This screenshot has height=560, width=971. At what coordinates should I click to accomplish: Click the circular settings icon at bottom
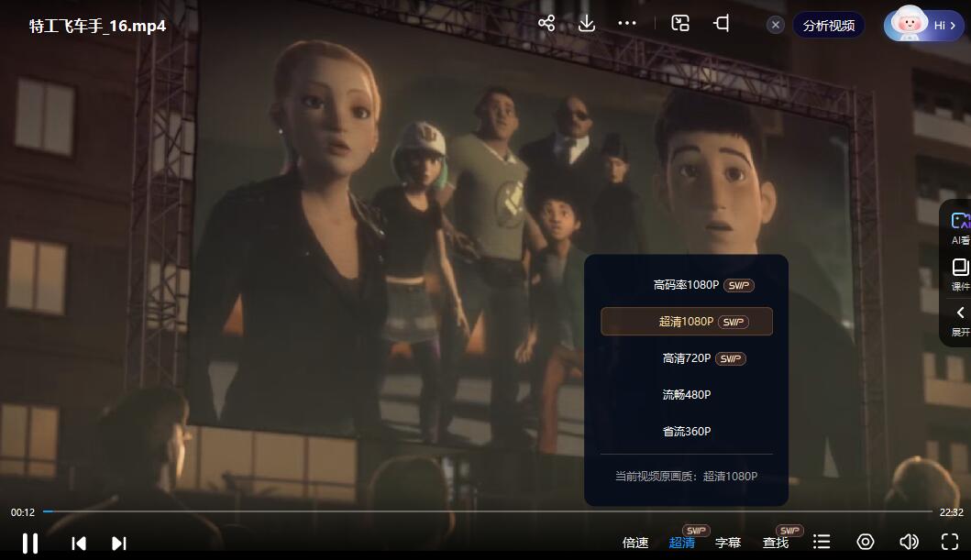coord(866,542)
